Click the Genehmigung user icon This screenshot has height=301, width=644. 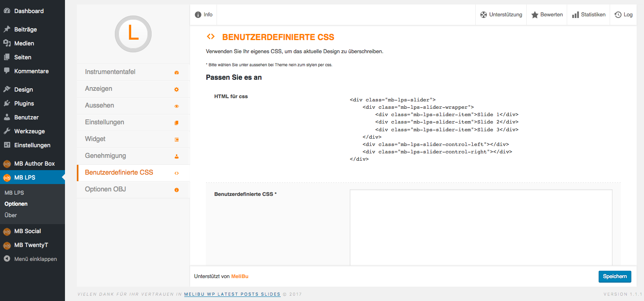point(177,156)
